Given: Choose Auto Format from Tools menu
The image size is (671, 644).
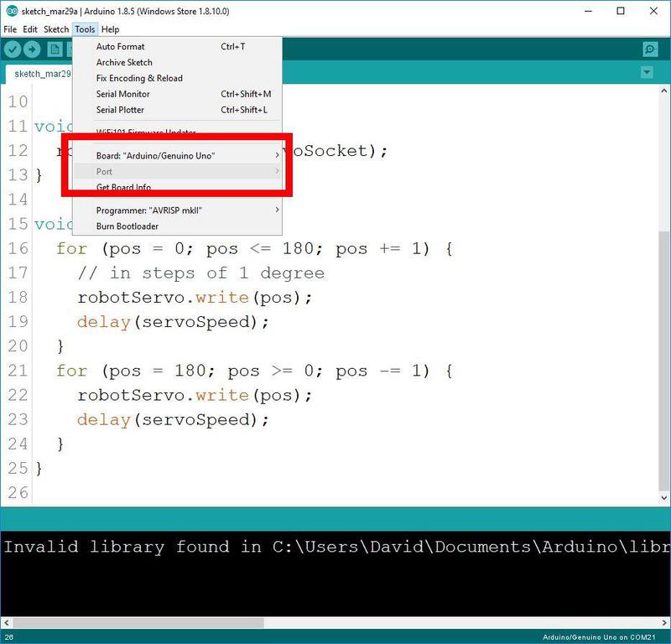Looking at the screenshot, I should point(177,46).
